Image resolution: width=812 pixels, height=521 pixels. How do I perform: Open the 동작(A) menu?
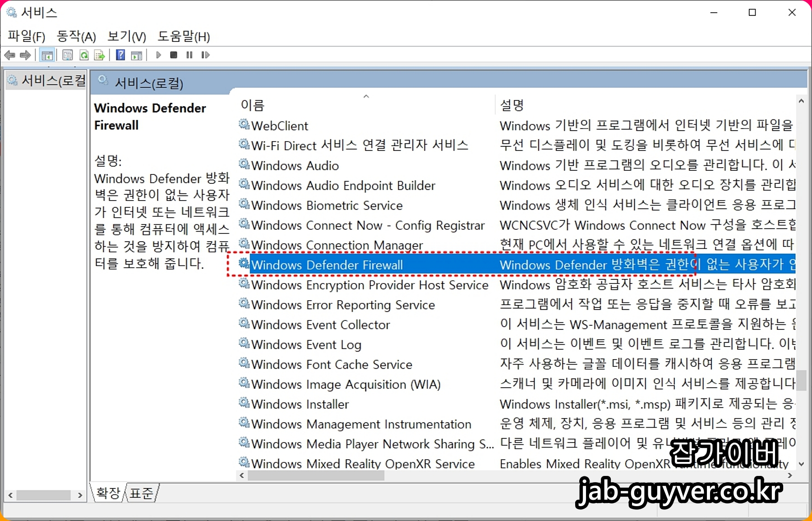click(75, 36)
